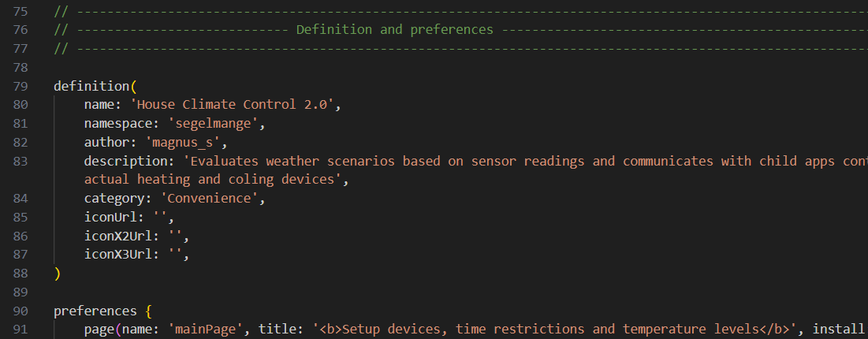Click line number 75 in the gutter

click(x=21, y=11)
